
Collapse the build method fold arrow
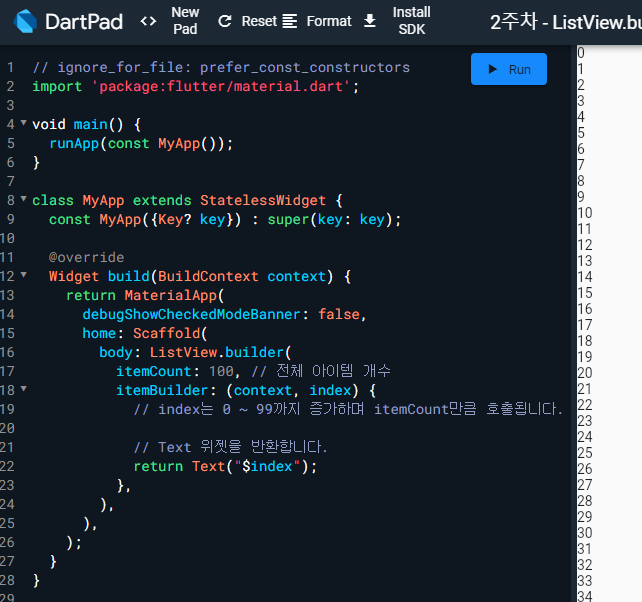pyautogui.click(x=24, y=275)
